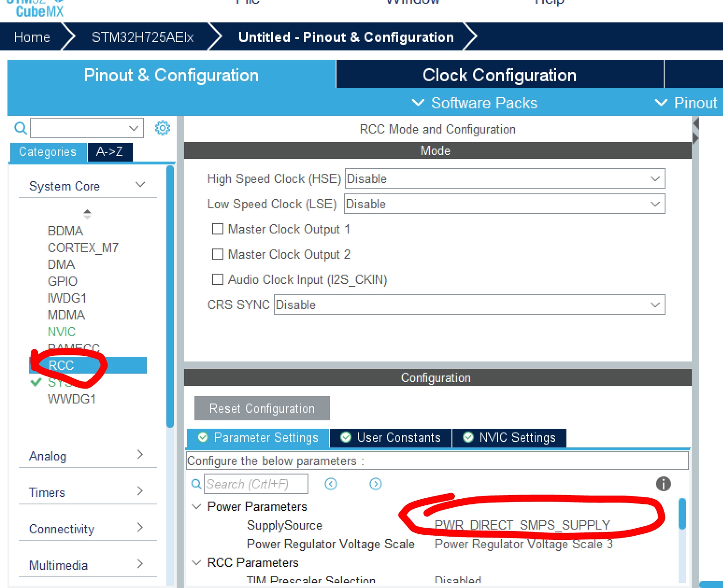Expand the Multimedia category
This screenshot has height=588, width=723.
tap(140, 564)
